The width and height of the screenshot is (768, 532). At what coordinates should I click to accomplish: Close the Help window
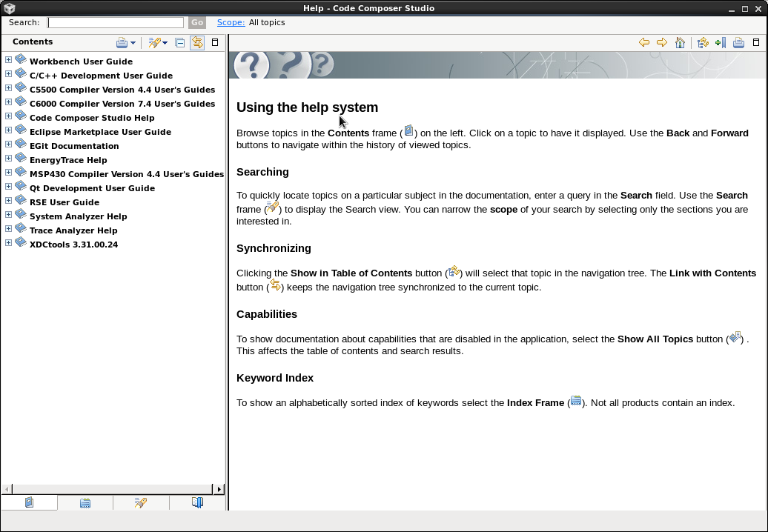tap(758, 9)
